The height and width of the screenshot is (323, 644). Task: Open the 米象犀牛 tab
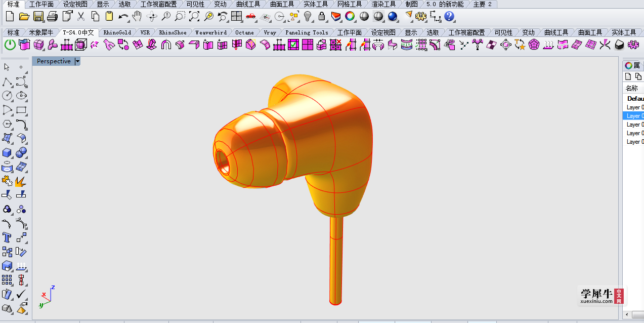click(41, 32)
